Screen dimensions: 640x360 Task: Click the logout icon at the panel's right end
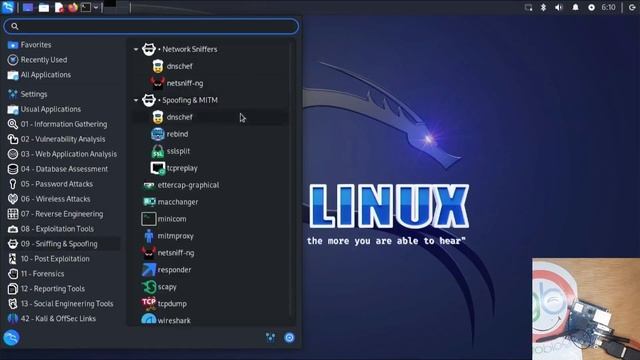pos(632,7)
